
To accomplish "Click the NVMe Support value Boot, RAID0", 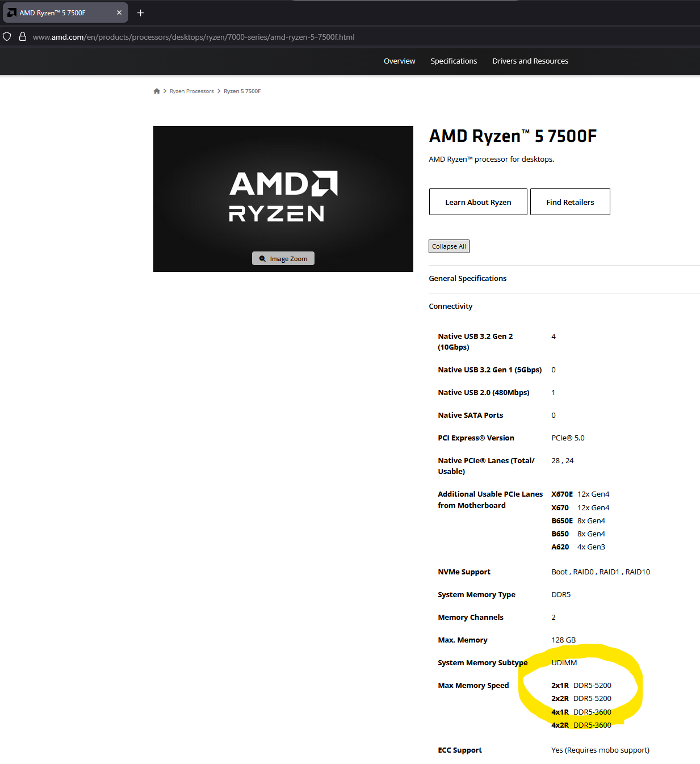I will point(601,572).
